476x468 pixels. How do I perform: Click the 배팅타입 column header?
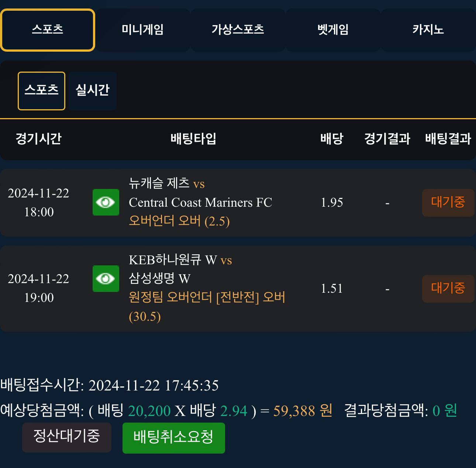(x=193, y=139)
